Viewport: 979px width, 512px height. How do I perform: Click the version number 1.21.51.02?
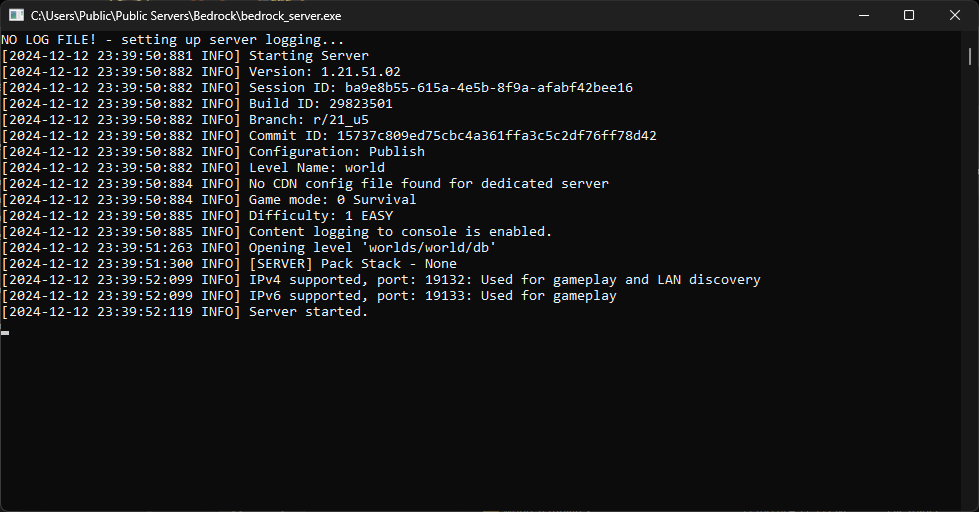tap(360, 72)
